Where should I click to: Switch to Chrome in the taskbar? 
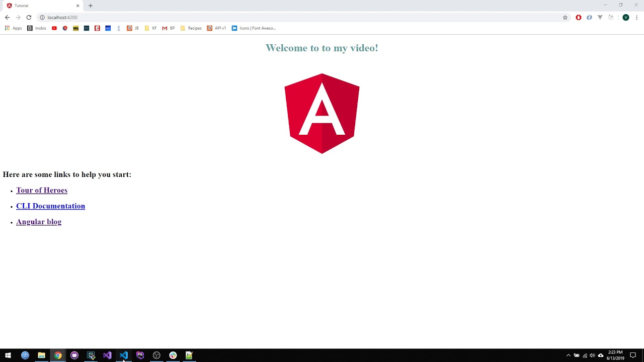58,355
